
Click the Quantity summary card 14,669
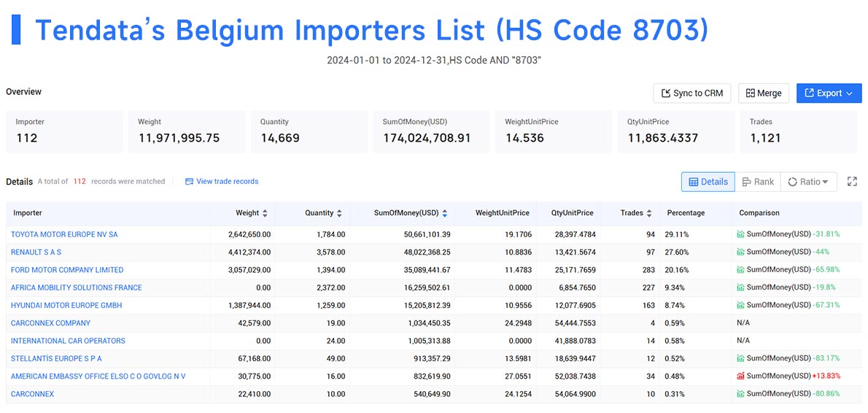pyautogui.click(x=309, y=132)
